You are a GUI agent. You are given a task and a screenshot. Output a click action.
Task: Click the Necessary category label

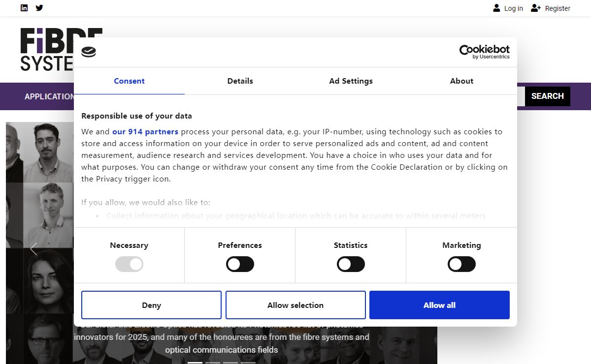click(129, 245)
